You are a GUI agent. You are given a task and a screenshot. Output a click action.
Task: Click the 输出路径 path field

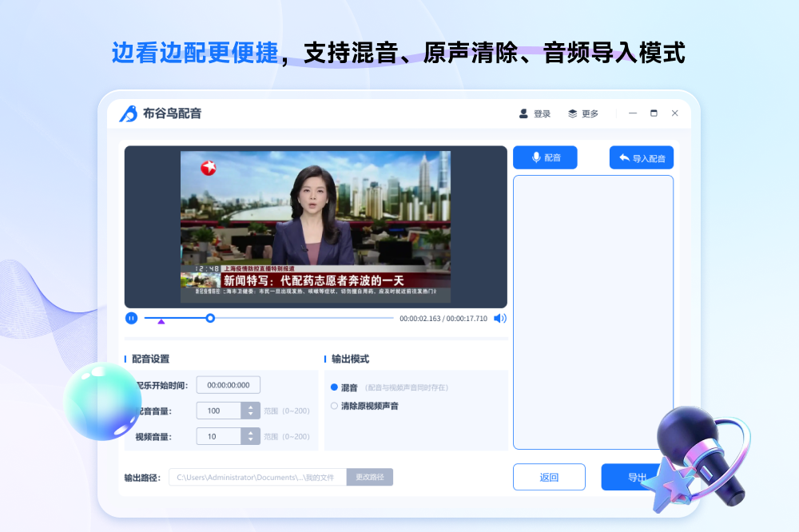pyautogui.click(x=257, y=477)
